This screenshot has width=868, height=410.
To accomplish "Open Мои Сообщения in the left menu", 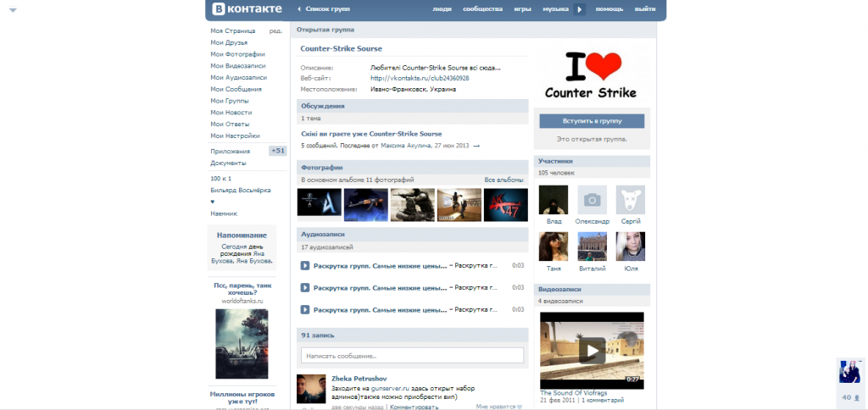I will (x=236, y=89).
